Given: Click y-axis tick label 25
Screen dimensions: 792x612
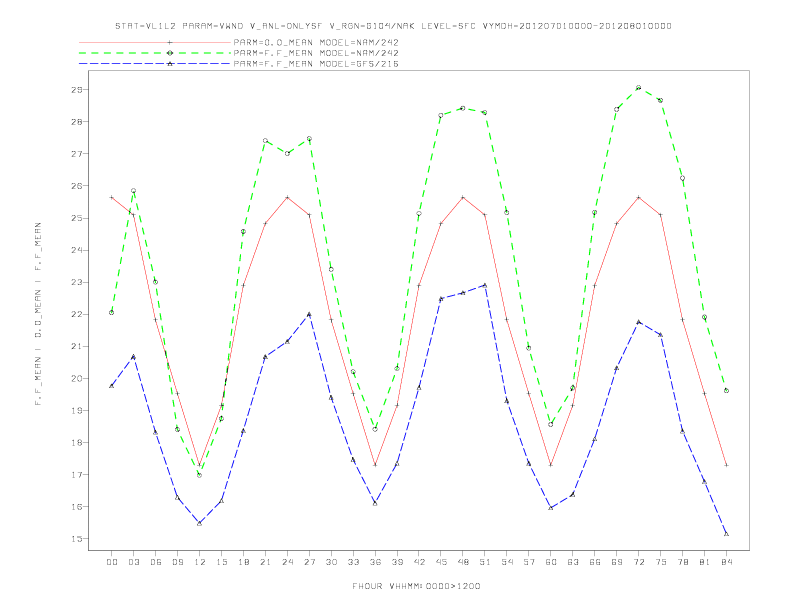Looking at the screenshot, I should (77, 218).
